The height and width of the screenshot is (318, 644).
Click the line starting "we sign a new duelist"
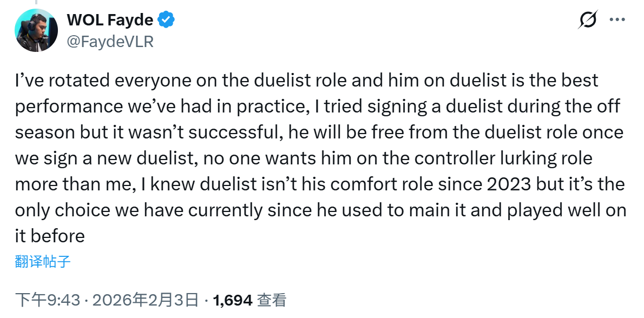tap(304, 158)
